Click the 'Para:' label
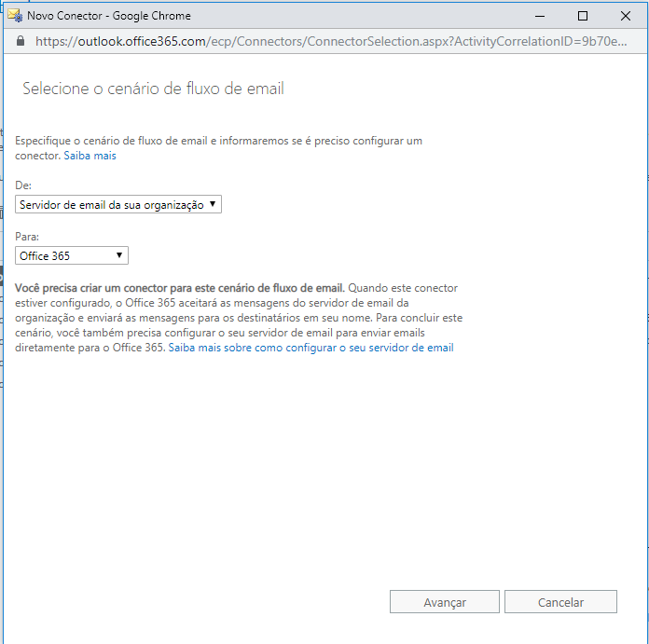Image resolution: width=649 pixels, height=644 pixels. point(27,237)
